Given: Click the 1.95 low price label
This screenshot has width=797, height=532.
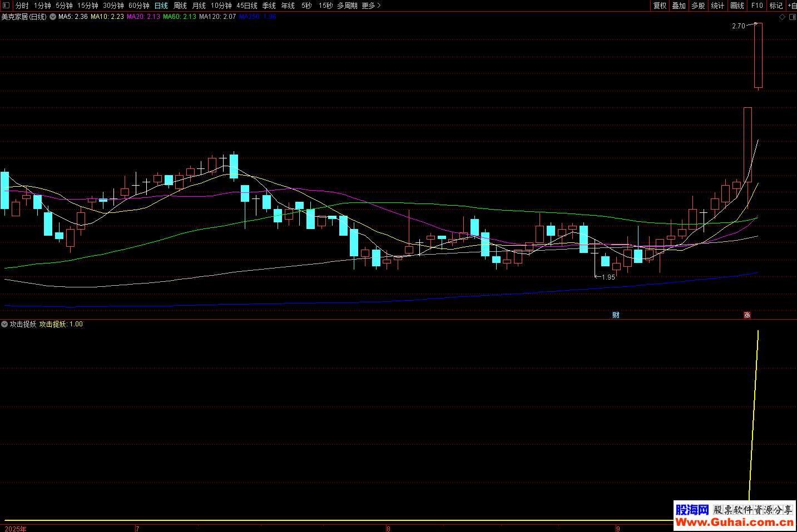Looking at the screenshot, I should pyautogui.click(x=608, y=277).
